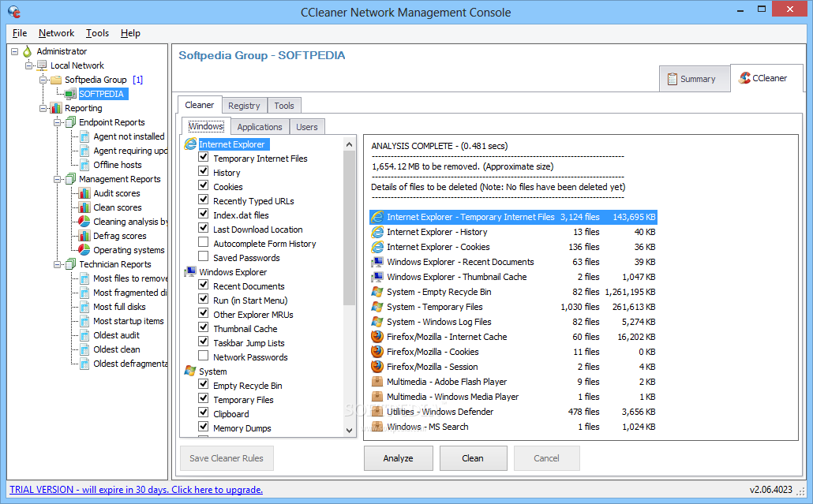This screenshot has height=504, width=813.
Task: Click the Defrag scores chart icon
Action: pos(84,236)
